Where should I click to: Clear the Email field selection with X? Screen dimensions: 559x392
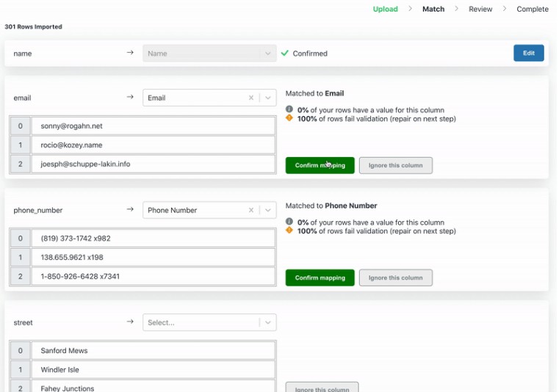pos(250,98)
